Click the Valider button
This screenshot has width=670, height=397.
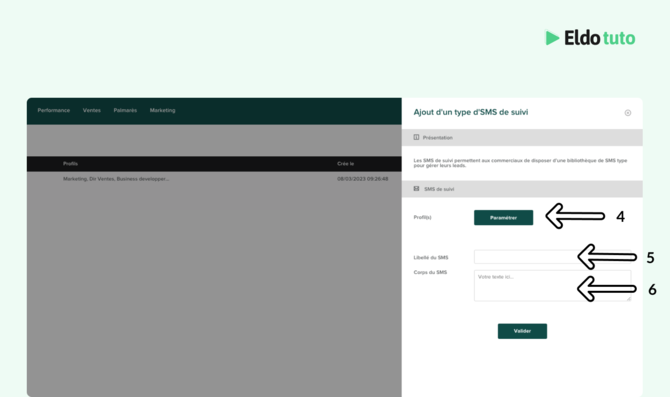click(x=522, y=331)
